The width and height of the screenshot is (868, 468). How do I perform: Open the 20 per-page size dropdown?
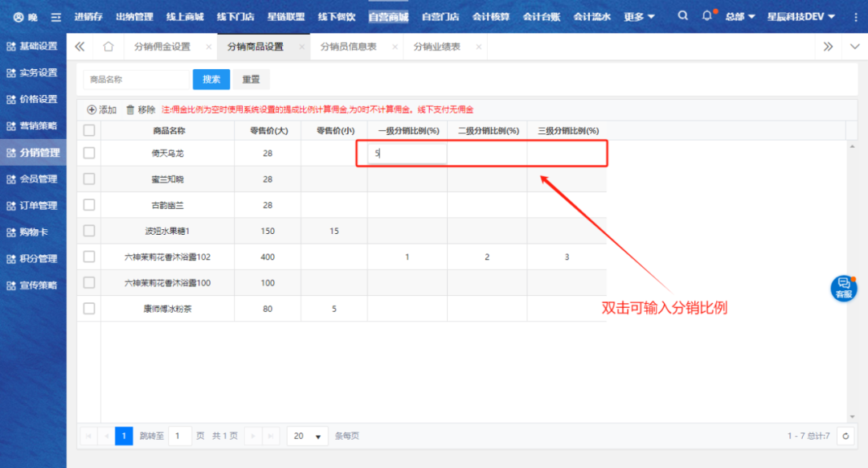click(308, 436)
